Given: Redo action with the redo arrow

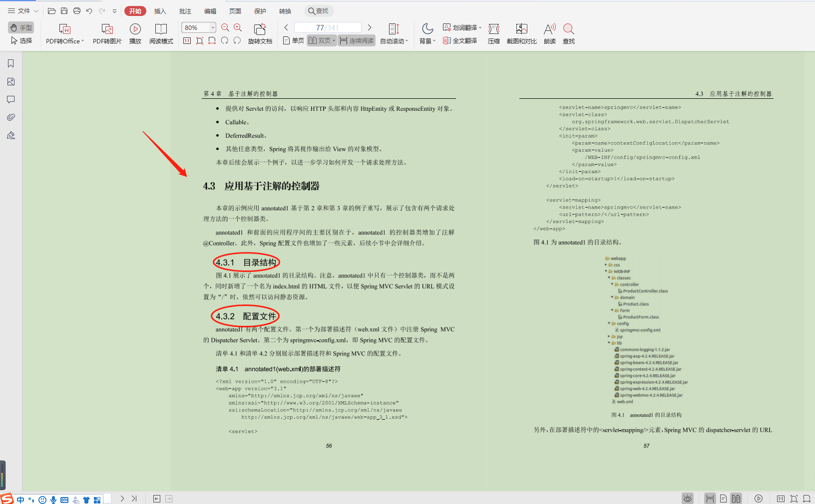Looking at the screenshot, I should (102, 11).
